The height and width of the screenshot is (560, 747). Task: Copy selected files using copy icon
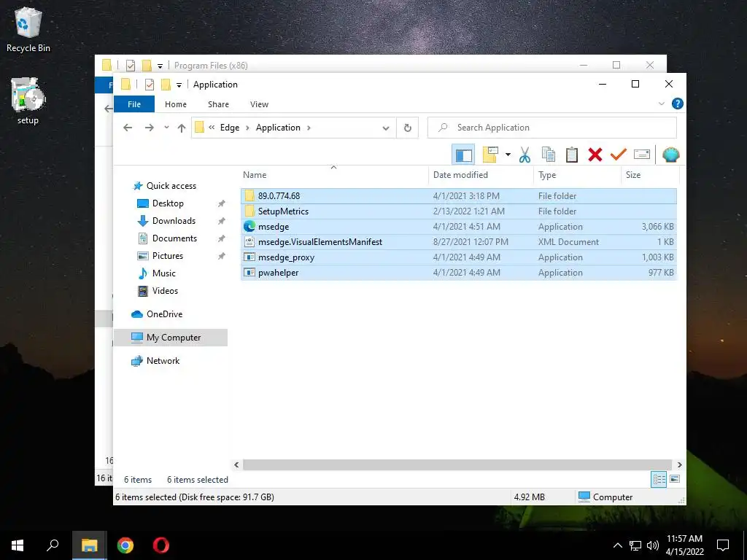[x=549, y=155]
